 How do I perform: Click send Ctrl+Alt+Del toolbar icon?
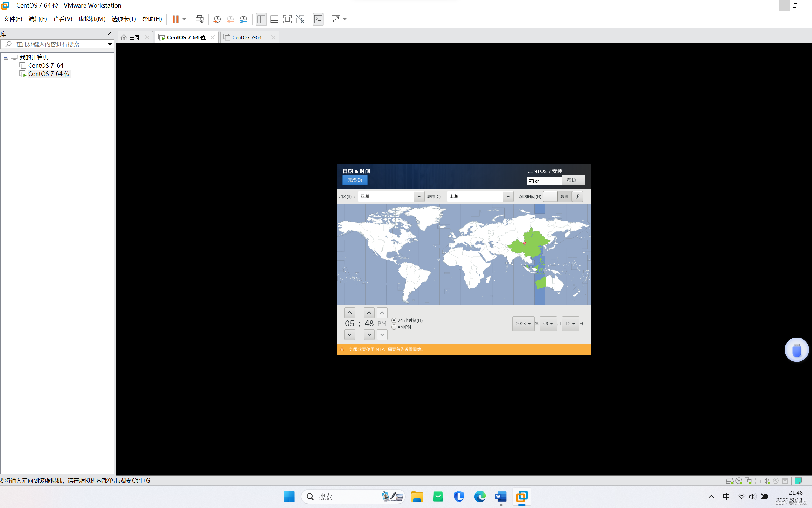(x=200, y=19)
